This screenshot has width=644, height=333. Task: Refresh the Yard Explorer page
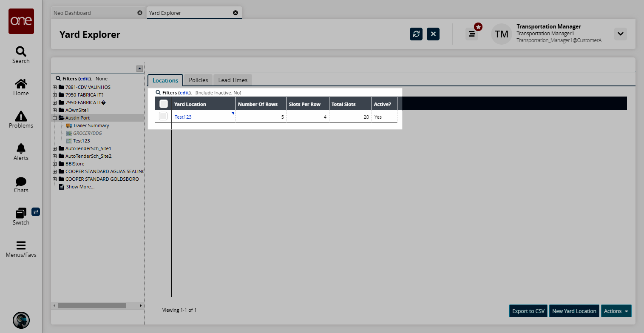point(416,34)
